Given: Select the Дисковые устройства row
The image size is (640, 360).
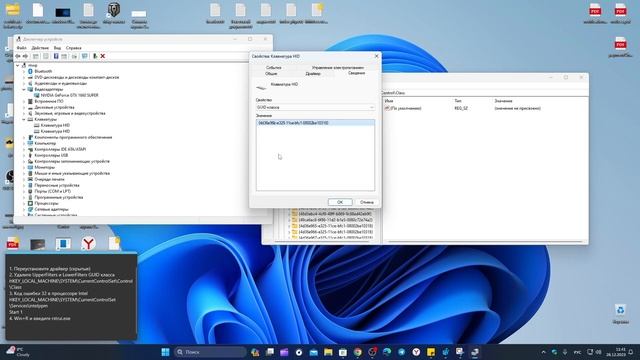Looking at the screenshot, I should pos(54,107).
